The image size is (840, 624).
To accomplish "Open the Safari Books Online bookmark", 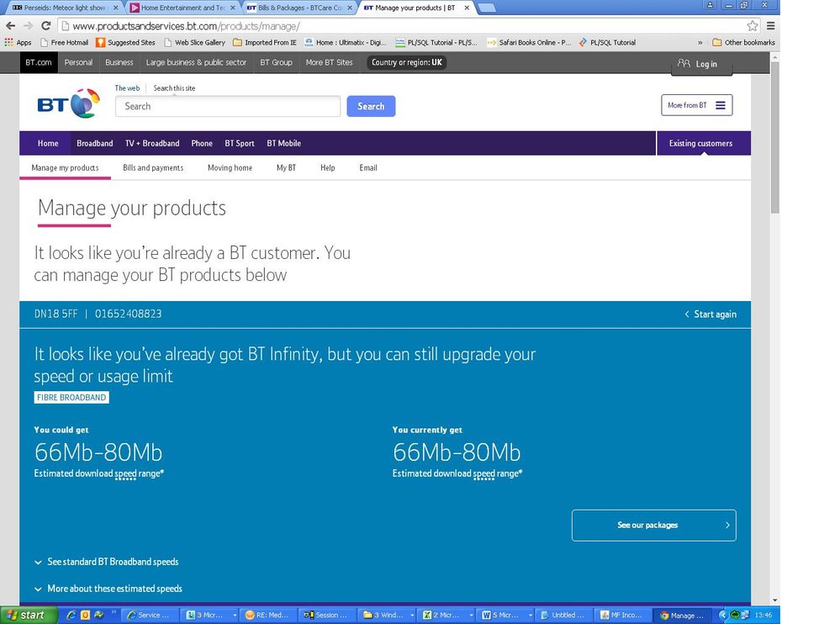I will pos(529,42).
